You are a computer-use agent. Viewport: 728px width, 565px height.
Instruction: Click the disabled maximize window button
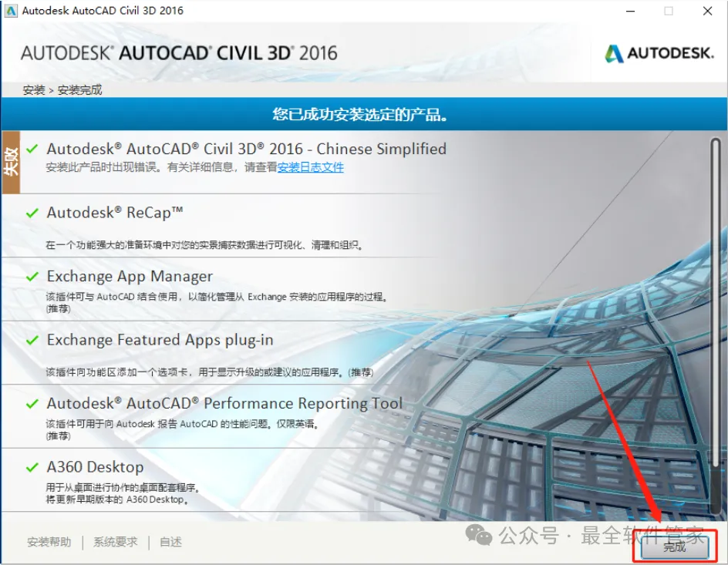(x=669, y=11)
